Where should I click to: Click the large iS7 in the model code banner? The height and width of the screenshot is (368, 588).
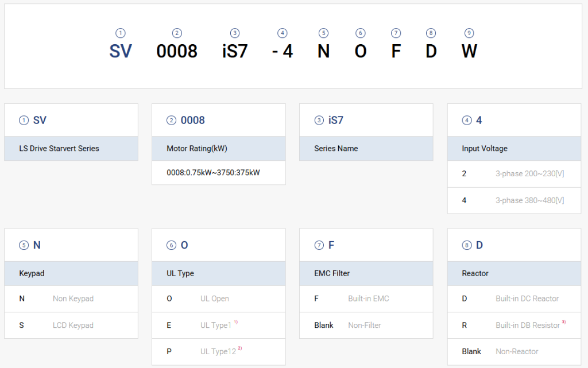235,51
